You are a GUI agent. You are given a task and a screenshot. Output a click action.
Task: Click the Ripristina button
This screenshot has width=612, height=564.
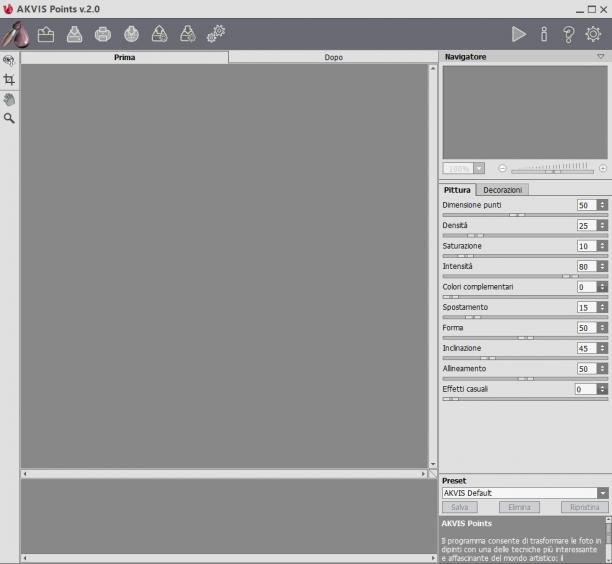click(585, 507)
